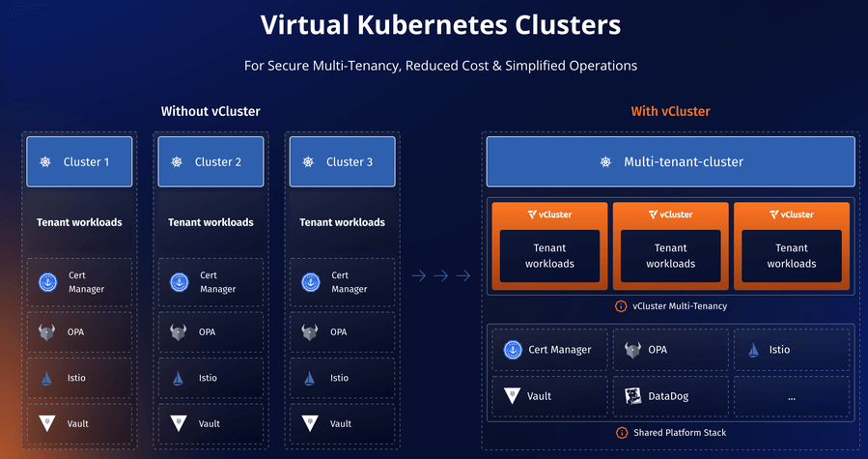The height and width of the screenshot is (459, 868).
Task: Click first vCluster Tenant workloads box
Action: [549, 255]
